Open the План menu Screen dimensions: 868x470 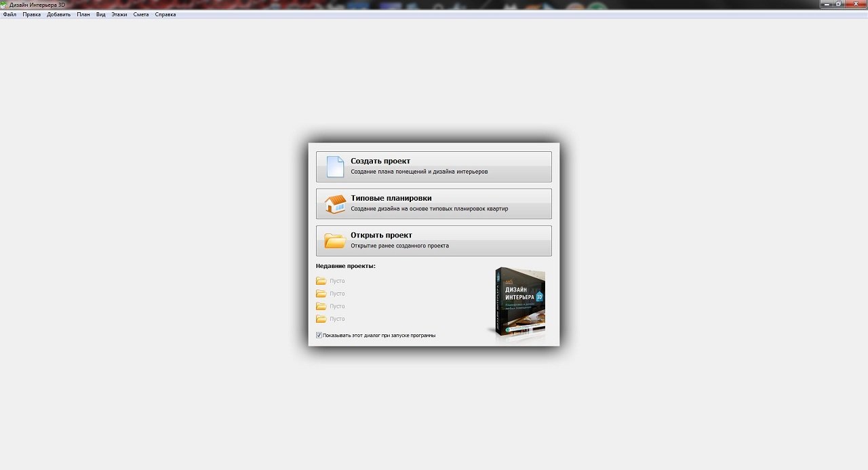coord(83,14)
